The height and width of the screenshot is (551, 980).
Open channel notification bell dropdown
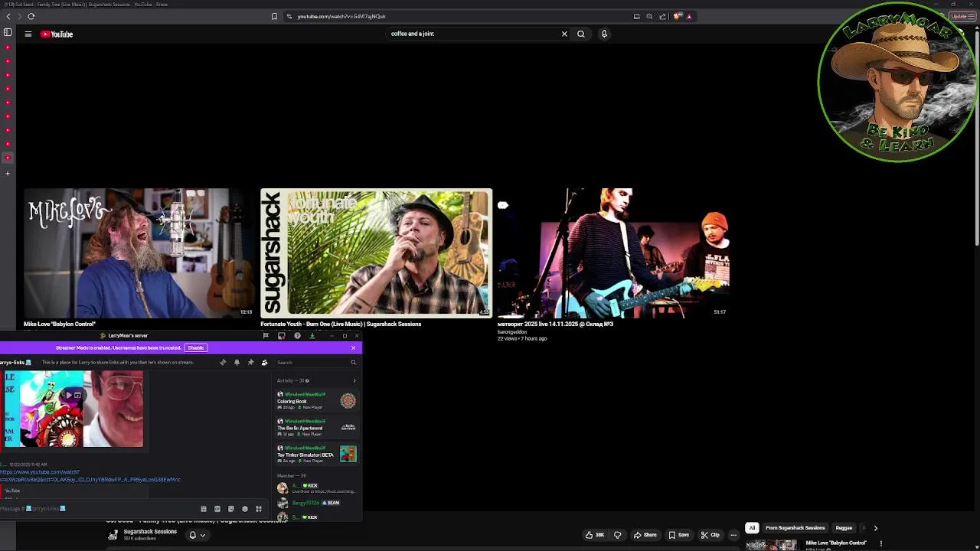(197, 535)
